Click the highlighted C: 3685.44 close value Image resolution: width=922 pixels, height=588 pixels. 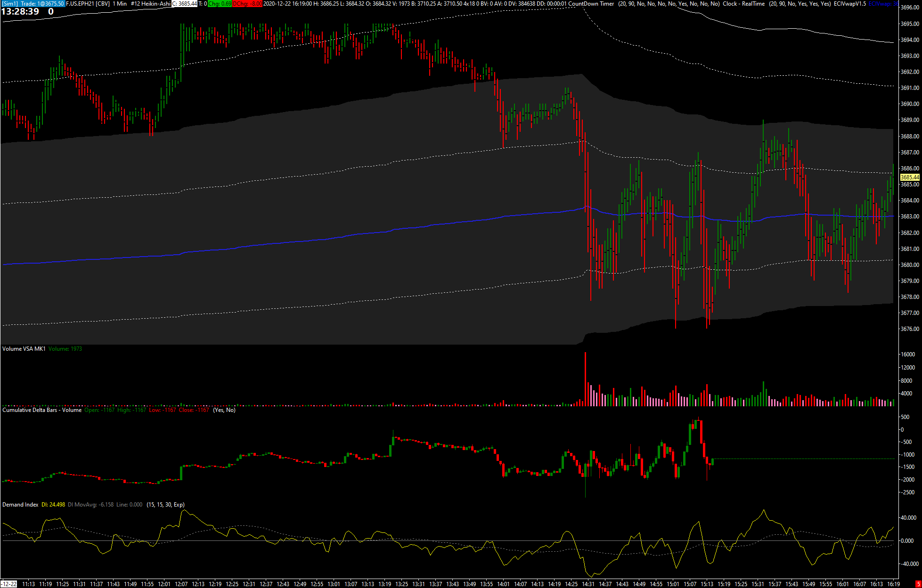[184, 4]
